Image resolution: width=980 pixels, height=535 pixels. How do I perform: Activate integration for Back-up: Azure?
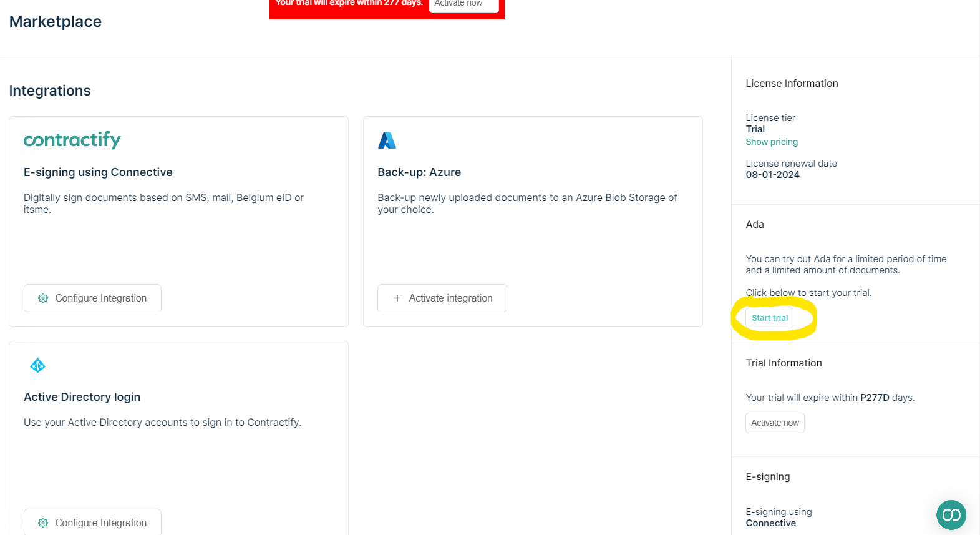(x=442, y=298)
